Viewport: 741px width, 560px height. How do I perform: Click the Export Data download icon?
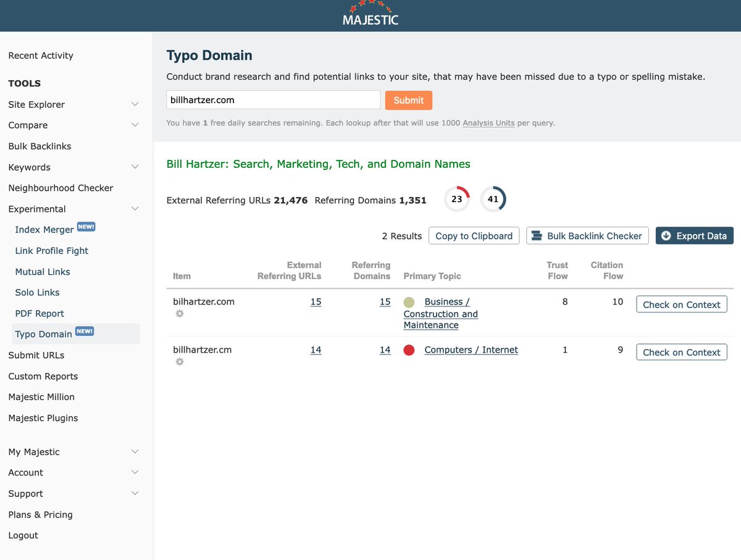(666, 235)
